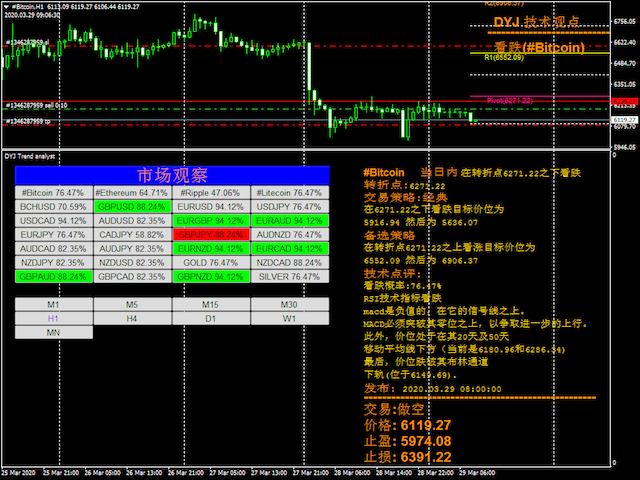Select the MN monthly timeframe
Screen dimensions: 640x480
(54, 332)
